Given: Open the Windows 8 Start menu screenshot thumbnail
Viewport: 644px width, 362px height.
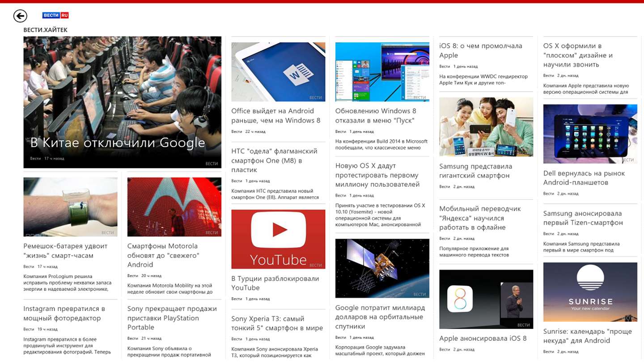Looking at the screenshot, I should click(x=382, y=72).
